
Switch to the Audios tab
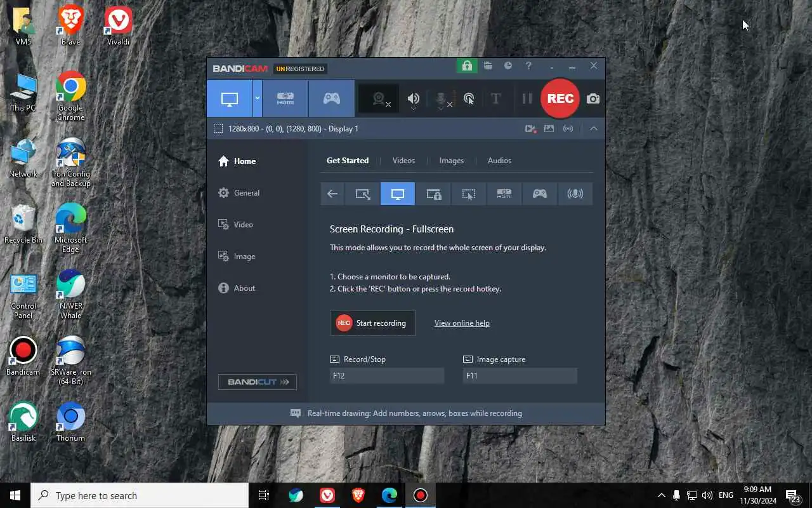[x=499, y=161]
